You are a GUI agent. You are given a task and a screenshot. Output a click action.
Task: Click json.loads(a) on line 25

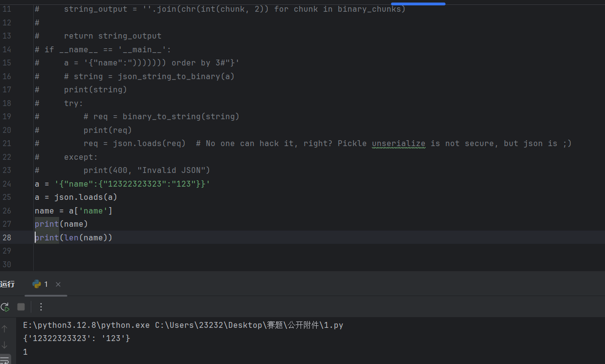point(86,197)
